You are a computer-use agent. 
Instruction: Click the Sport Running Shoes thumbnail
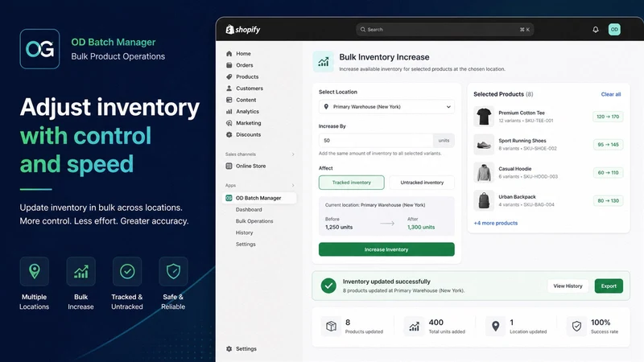484,145
